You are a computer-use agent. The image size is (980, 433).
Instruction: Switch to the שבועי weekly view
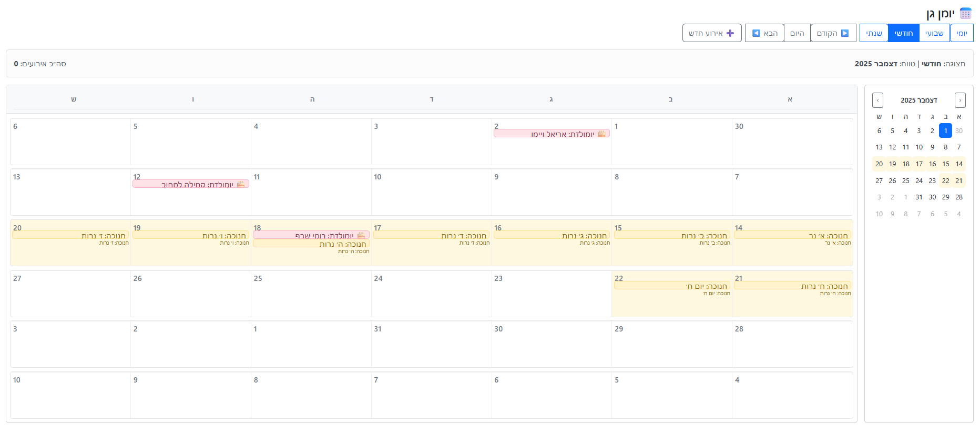(934, 33)
